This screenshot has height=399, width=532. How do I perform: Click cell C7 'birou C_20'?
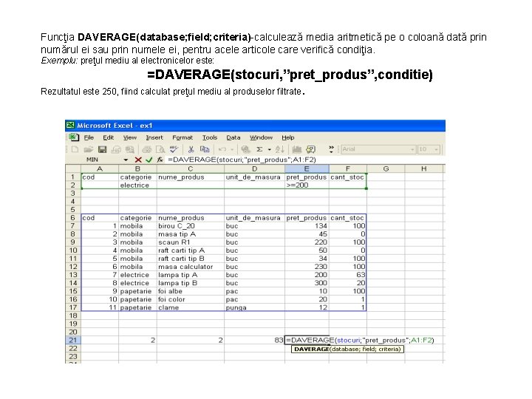191,225
